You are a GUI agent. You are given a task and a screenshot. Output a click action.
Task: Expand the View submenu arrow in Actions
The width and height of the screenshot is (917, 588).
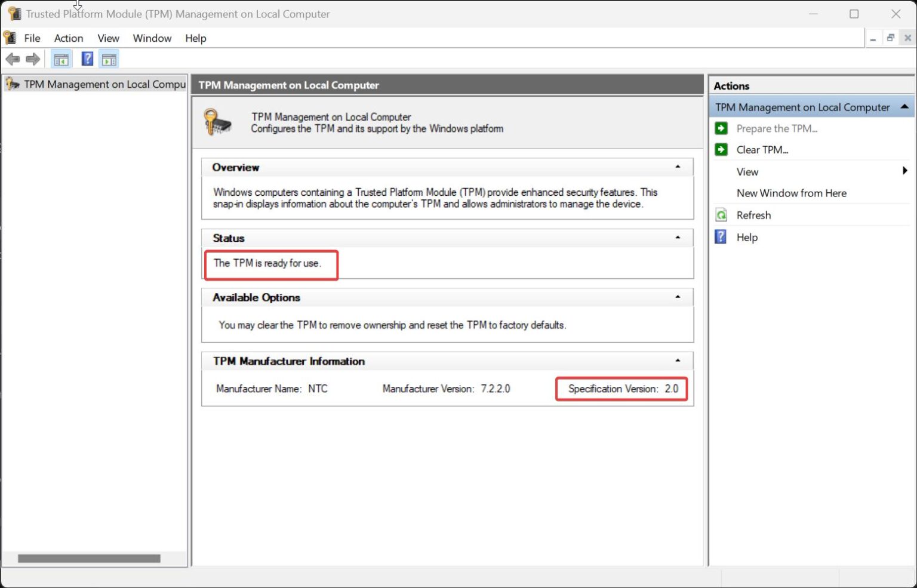(x=905, y=171)
